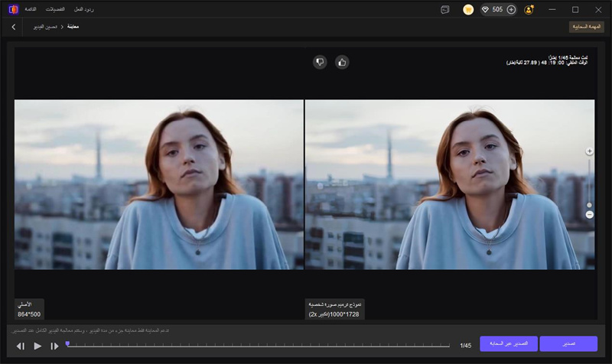Image resolution: width=612 pixels, height=364 pixels.
Task: Click the gold coin rewards icon
Action: (x=468, y=10)
